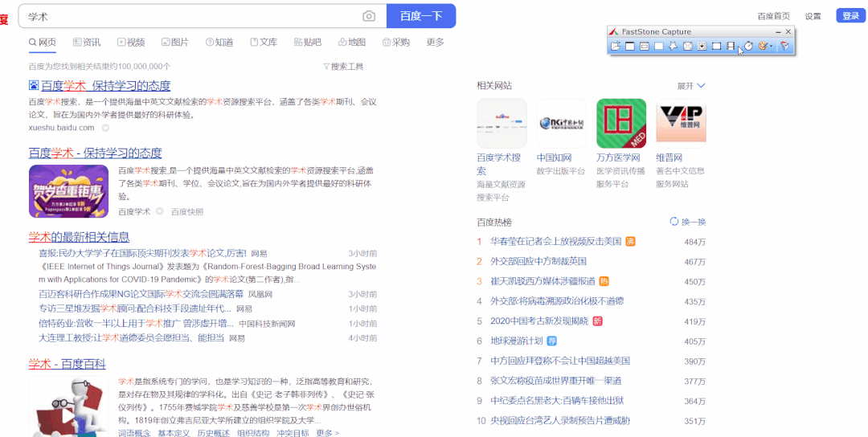Open hot item 华春莹在记者会上放视频反击美国
The height and width of the screenshot is (437, 868).
(556, 241)
